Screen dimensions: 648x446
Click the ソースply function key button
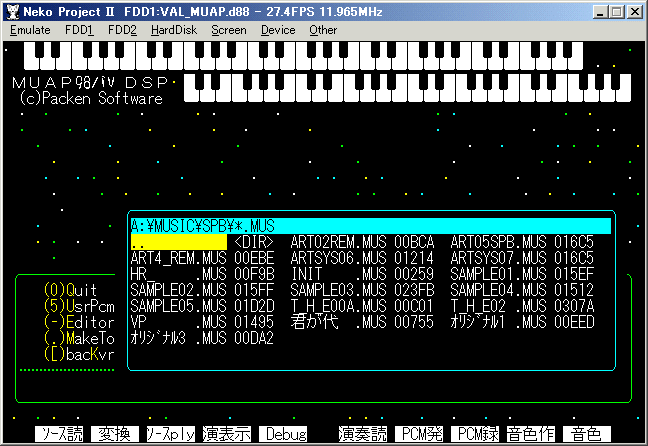(x=171, y=434)
